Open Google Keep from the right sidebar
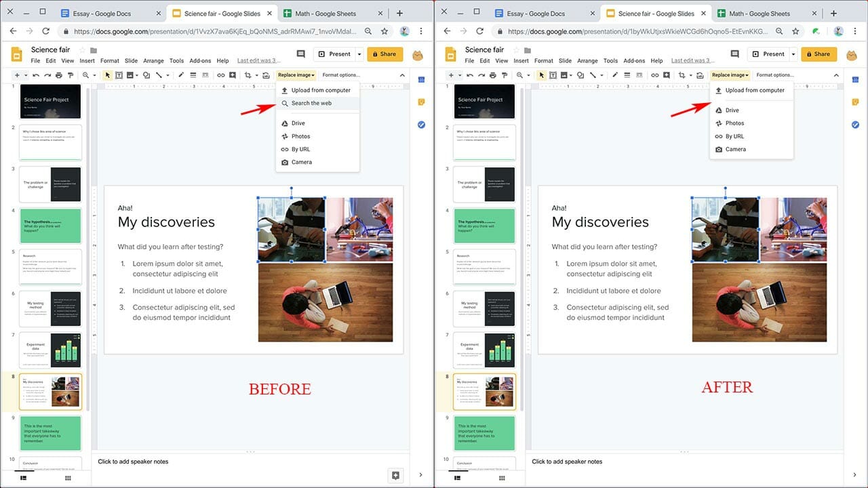 click(421, 101)
